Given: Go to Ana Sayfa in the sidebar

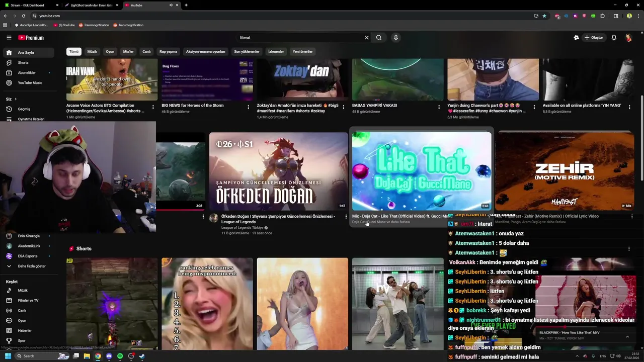Looking at the screenshot, I should click(28, 53).
